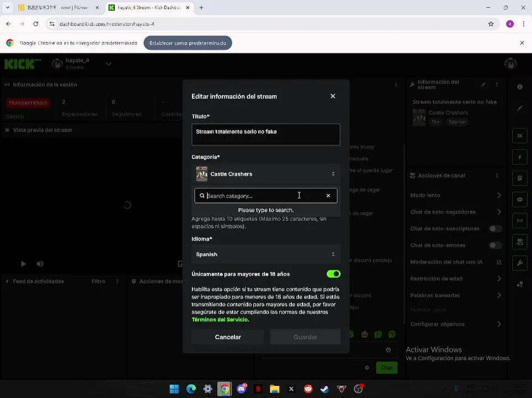Open a new browser tab

(201, 7)
